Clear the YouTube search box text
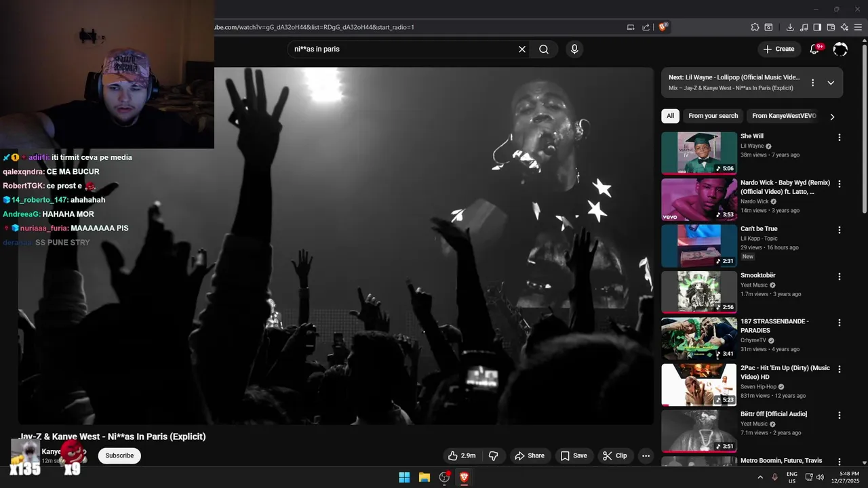Image resolution: width=868 pixels, height=488 pixels. (x=522, y=49)
